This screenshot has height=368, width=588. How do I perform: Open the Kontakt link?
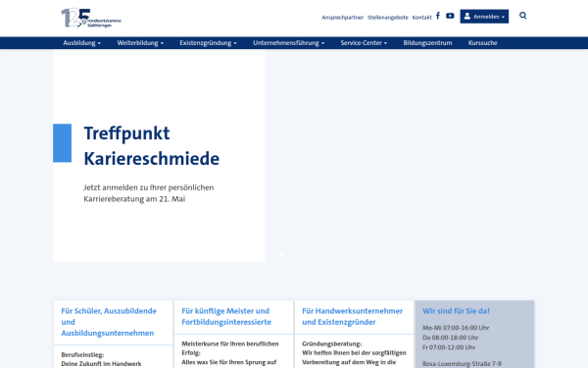pos(421,18)
